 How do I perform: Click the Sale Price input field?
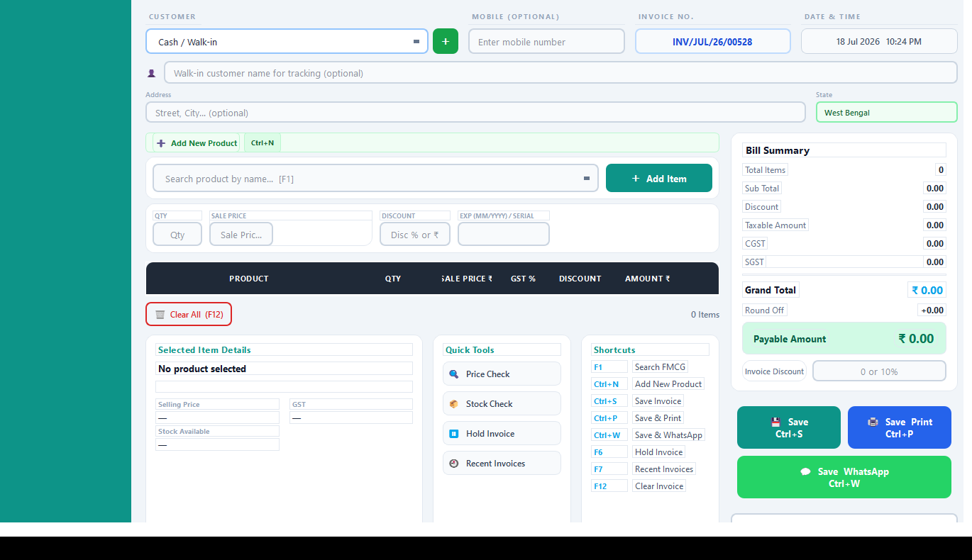click(x=241, y=234)
